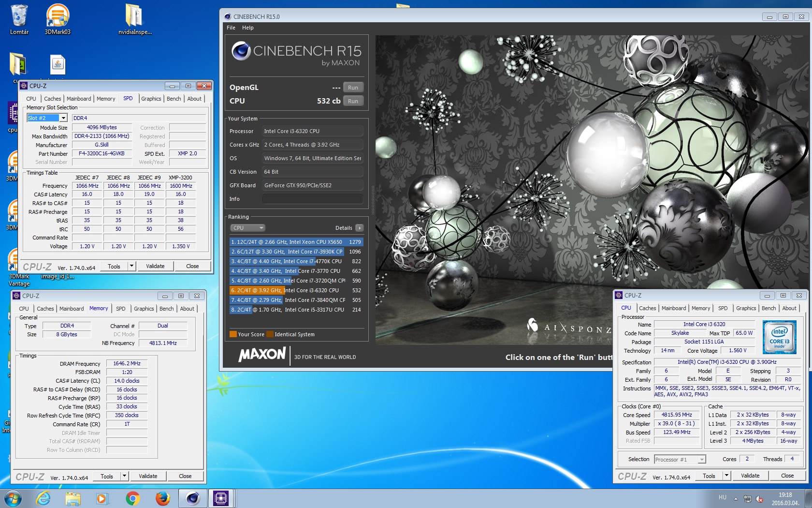Switch to Graphics tab in SPD window
Viewport: 812px width, 508px height.
[x=151, y=99]
